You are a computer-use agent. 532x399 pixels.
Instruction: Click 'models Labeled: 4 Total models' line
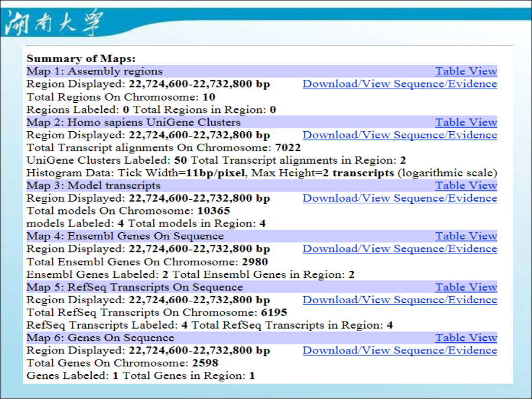(x=146, y=223)
